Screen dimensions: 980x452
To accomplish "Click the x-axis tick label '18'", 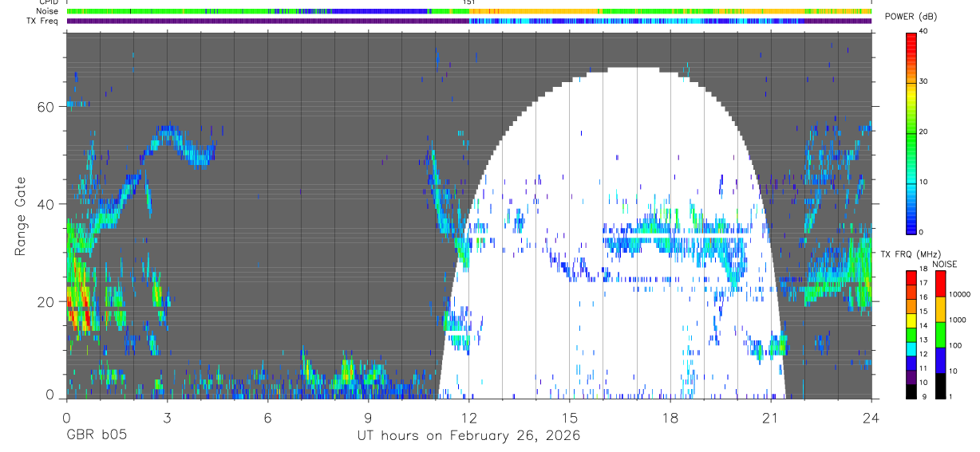I will 670,417.
